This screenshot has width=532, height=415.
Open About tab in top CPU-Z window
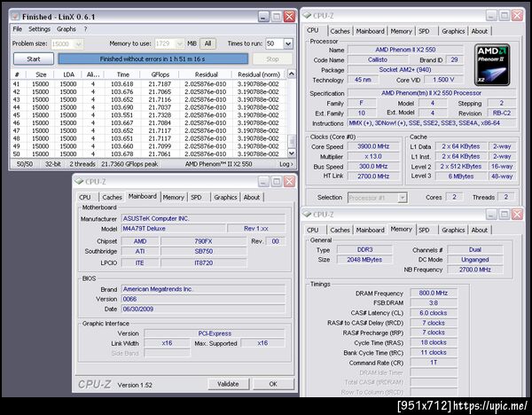tap(480, 31)
